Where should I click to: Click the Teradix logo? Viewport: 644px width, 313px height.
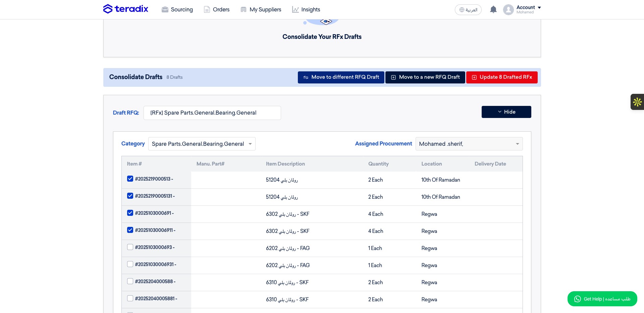click(x=125, y=9)
